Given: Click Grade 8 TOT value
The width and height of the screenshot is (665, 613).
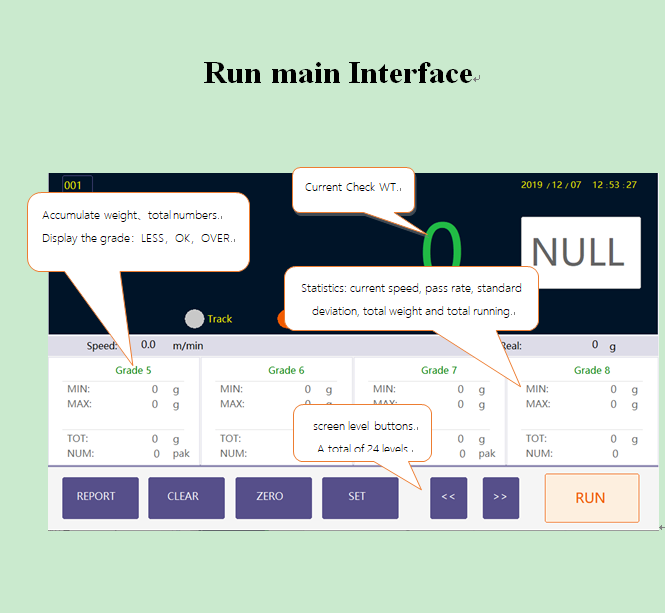Looking at the screenshot, I should tap(613, 439).
